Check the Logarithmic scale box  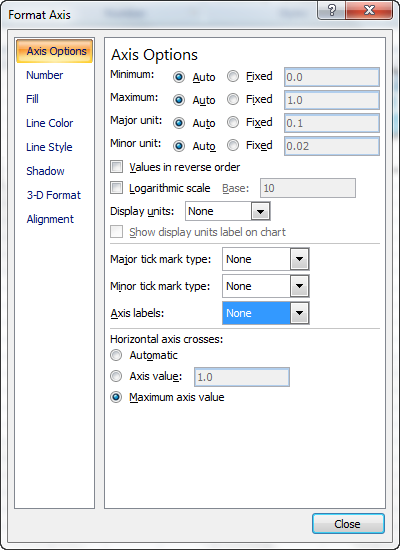coord(116,188)
